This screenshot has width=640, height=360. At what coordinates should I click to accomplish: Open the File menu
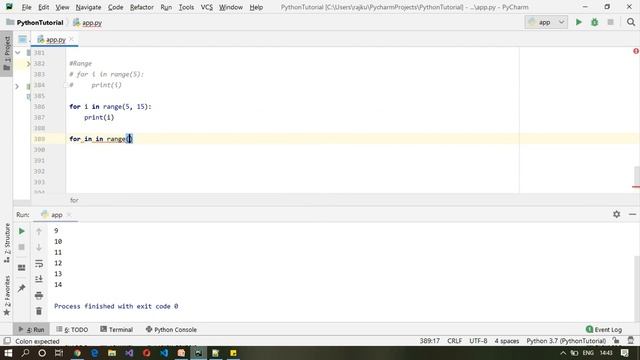point(26,7)
